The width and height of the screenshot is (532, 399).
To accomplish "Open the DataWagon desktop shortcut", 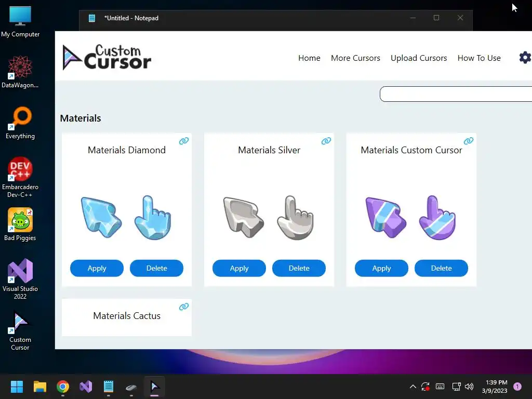I will click(20, 72).
